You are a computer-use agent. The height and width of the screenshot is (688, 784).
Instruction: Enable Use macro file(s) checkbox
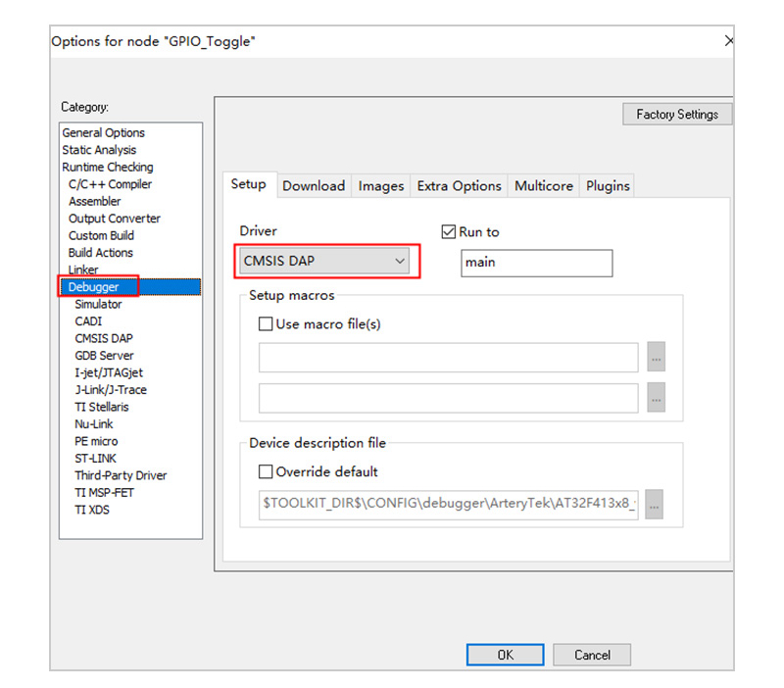pyautogui.click(x=266, y=324)
